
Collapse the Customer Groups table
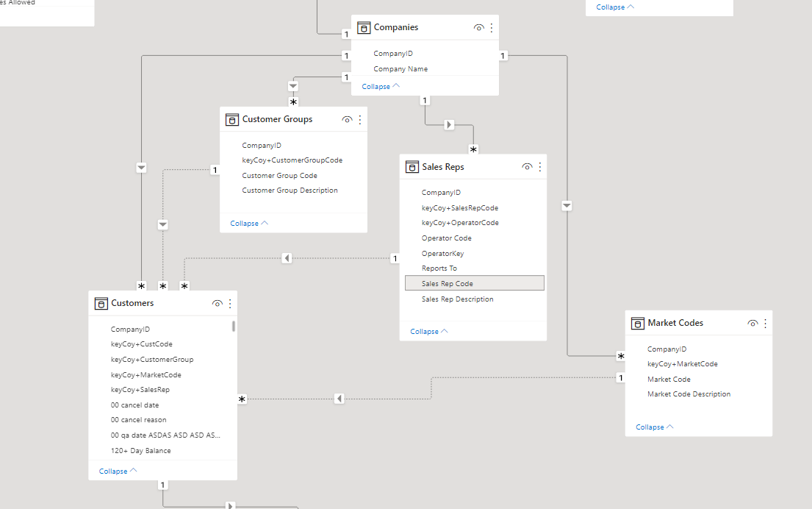[x=249, y=224]
